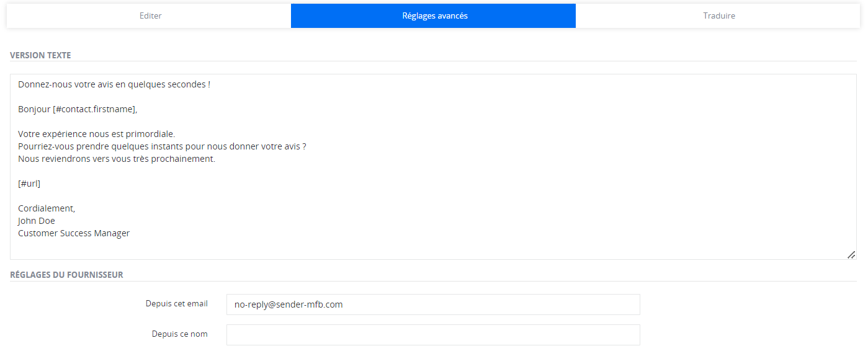The width and height of the screenshot is (868, 351).
Task: Open the Traduire tab
Action: [718, 16]
